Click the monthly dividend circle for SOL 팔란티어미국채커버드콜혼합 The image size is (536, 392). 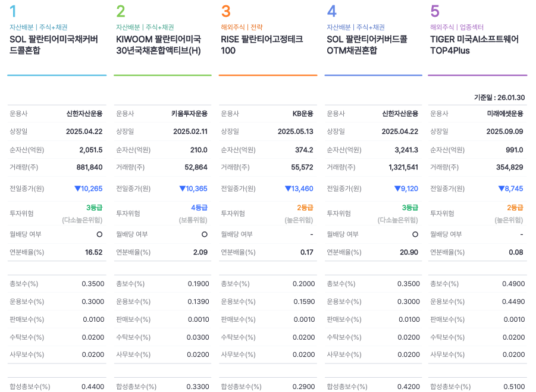[x=99, y=234]
